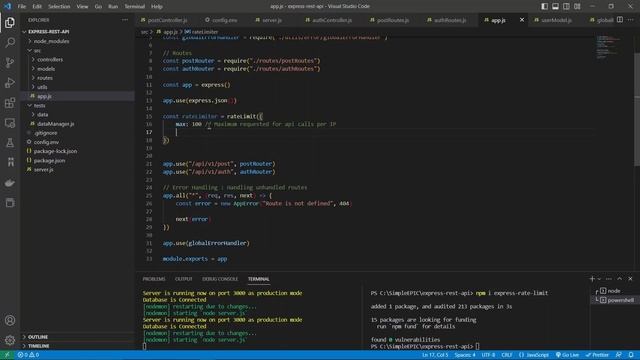Image resolution: width=640 pixels, height=360 pixels.
Task: Open editor more actions ellipsis
Action: [631, 20]
